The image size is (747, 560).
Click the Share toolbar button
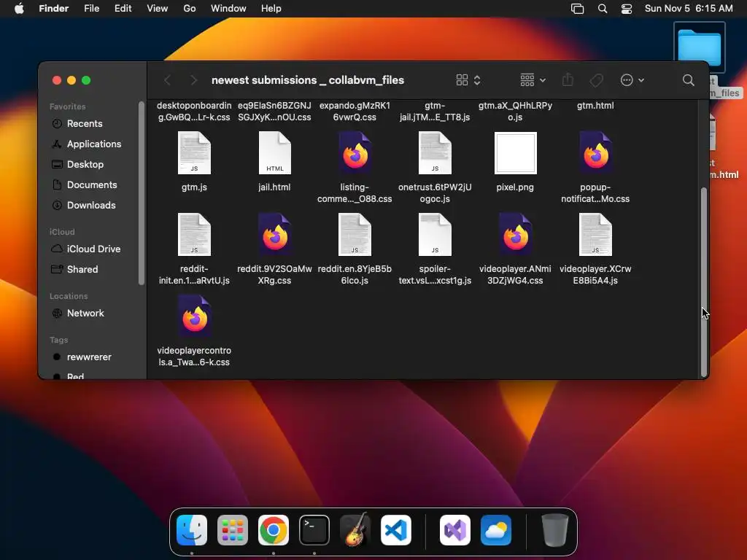coord(568,80)
